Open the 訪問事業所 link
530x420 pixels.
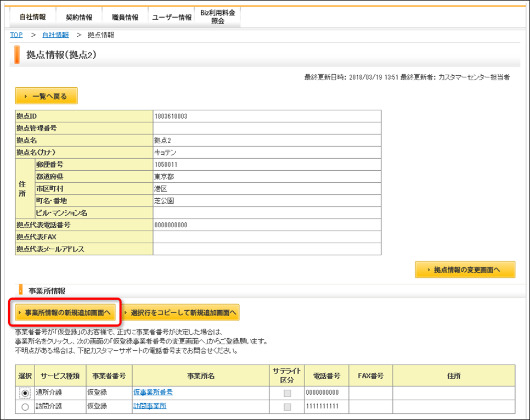(x=150, y=406)
